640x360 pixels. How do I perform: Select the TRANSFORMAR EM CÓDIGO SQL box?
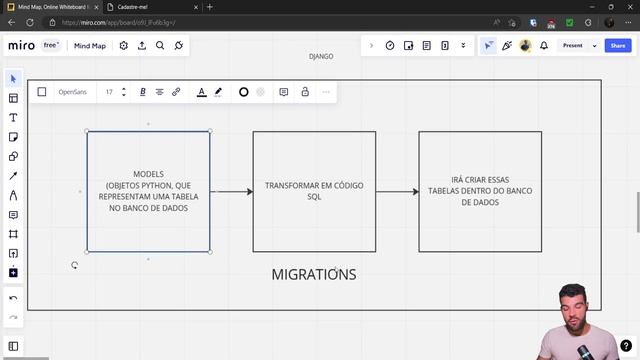pos(314,191)
